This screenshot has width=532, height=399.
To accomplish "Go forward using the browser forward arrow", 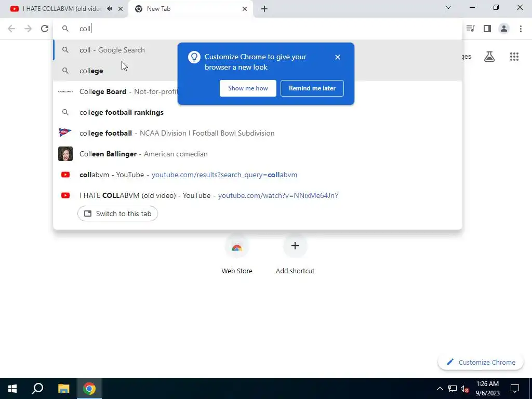I will 28,29.
